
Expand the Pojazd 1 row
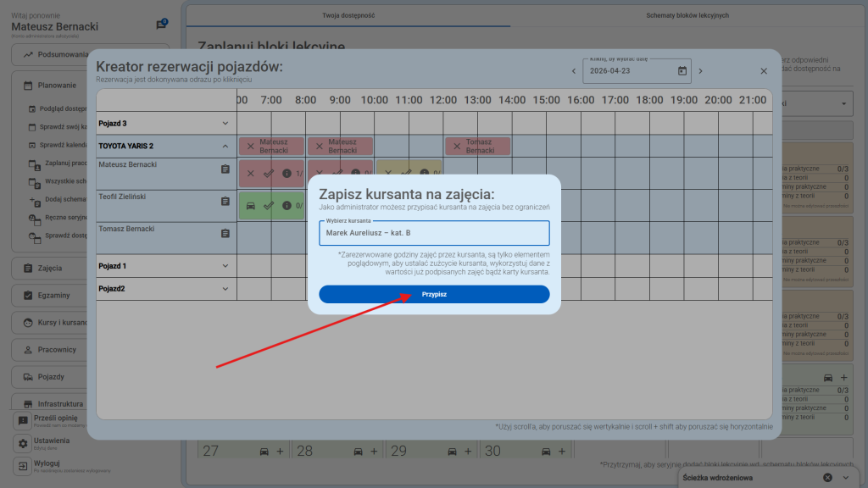[225, 266]
